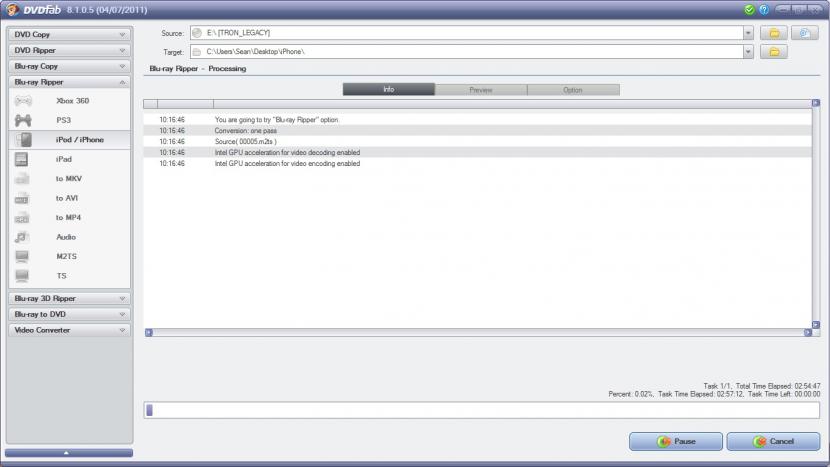Click the M2TS monitor icon
Screen dimensions: 830x467
coord(22,257)
